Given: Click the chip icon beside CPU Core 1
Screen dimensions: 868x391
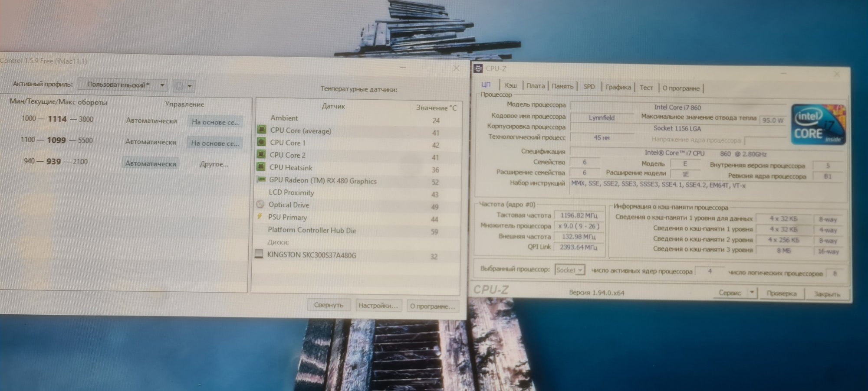Looking at the screenshot, I should pyautogui.click(x=262, y=142).
